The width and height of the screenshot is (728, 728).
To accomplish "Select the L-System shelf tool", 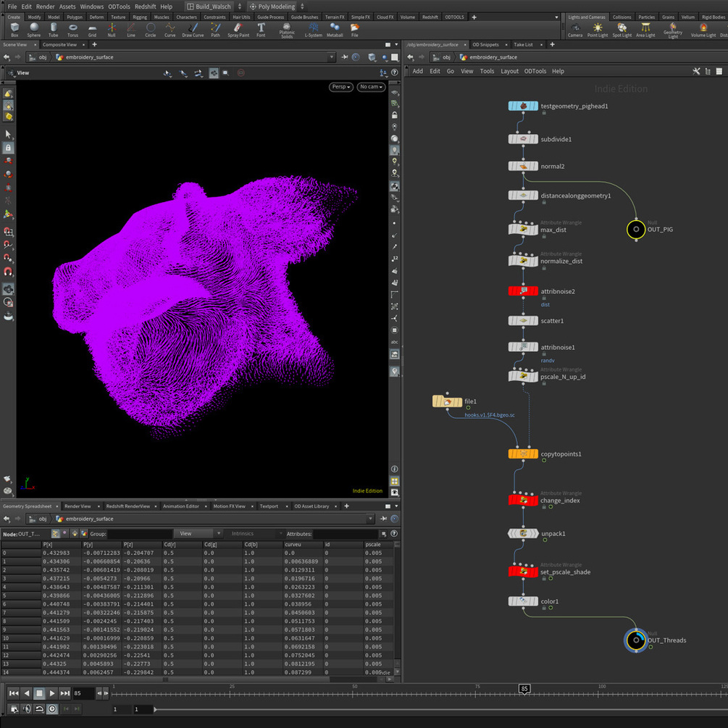I will (313, 29).
